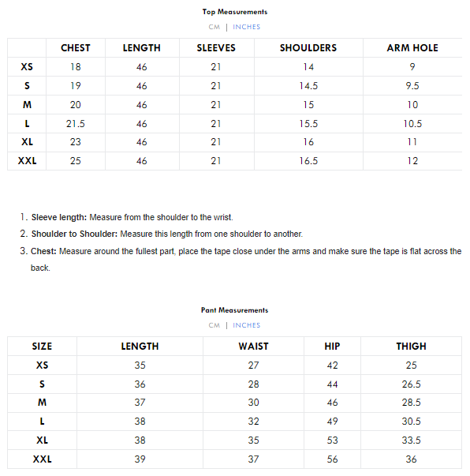Click the WAIST column header
Viewport: 470px width, 476px height.
point(253,347)
